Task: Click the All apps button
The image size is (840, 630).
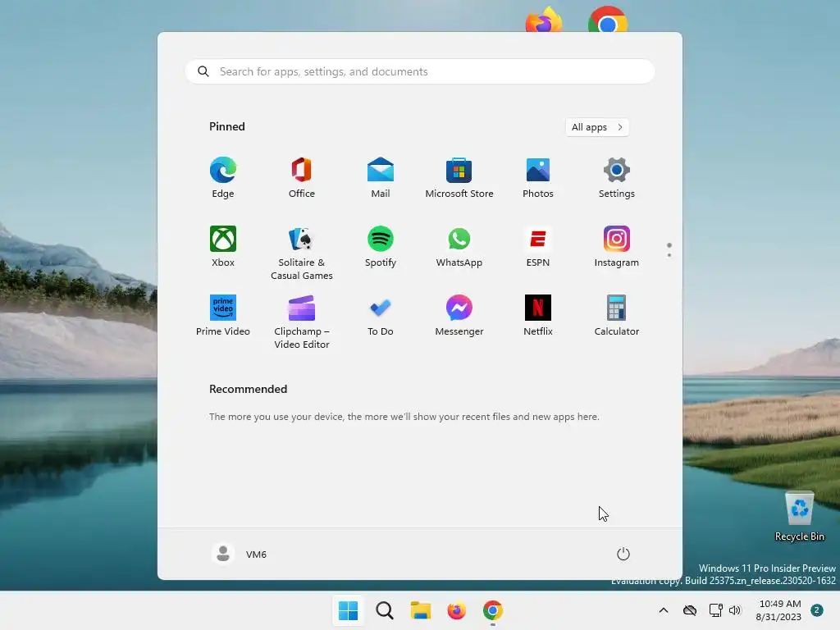Action: (597, 127)
